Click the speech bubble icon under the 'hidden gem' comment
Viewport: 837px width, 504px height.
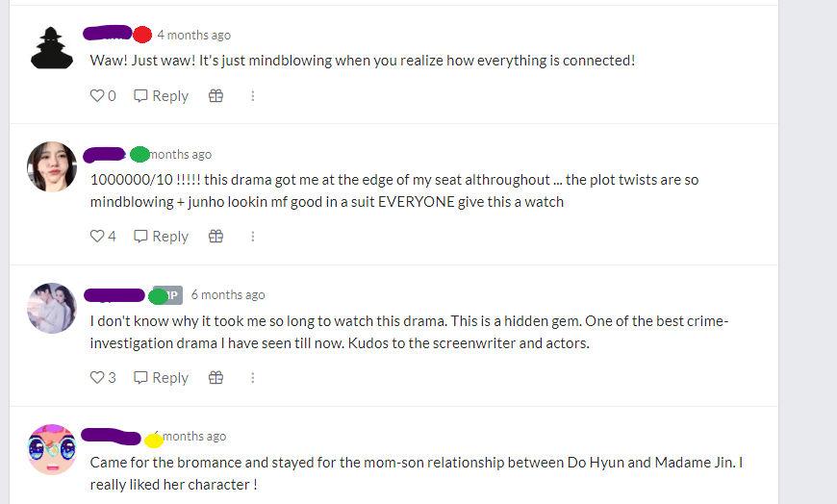140,377
